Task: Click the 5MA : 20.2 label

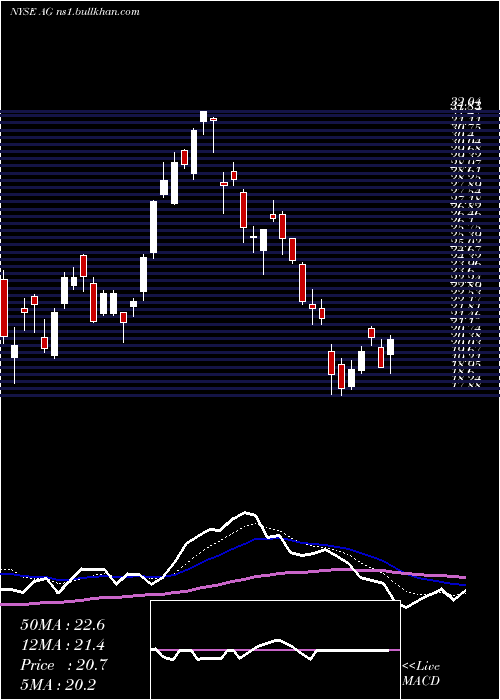Action: pos(58,684)
